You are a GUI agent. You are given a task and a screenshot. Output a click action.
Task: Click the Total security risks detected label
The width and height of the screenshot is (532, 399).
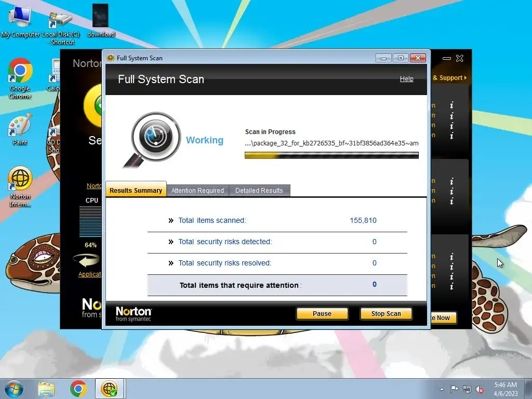coord(225,242)
